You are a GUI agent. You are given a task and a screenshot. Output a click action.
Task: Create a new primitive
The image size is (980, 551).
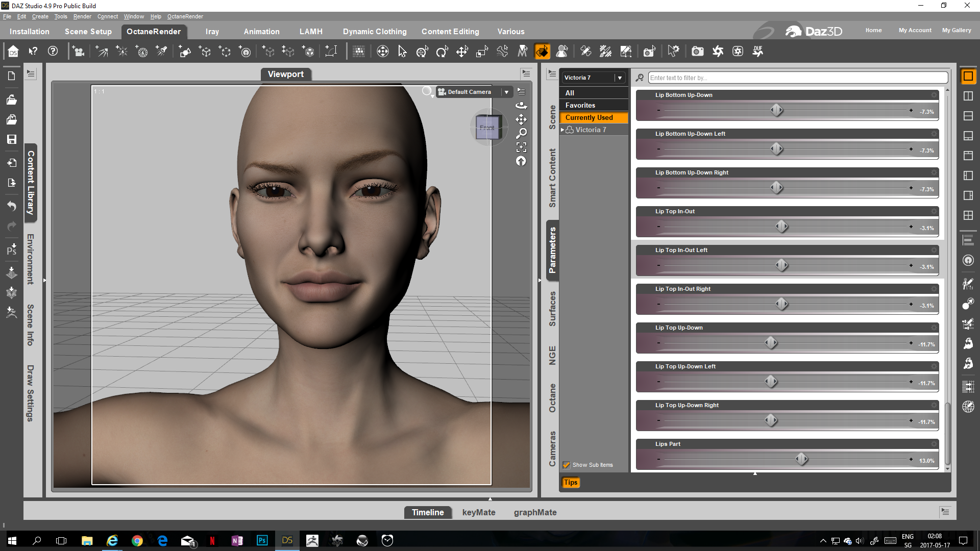pos(185,51)
